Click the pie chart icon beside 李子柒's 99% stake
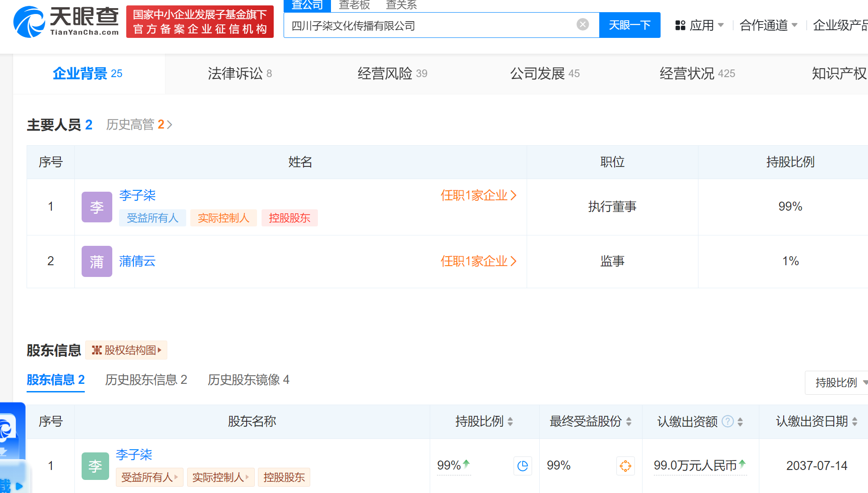868x493 pixels. (x=523, y=465)
